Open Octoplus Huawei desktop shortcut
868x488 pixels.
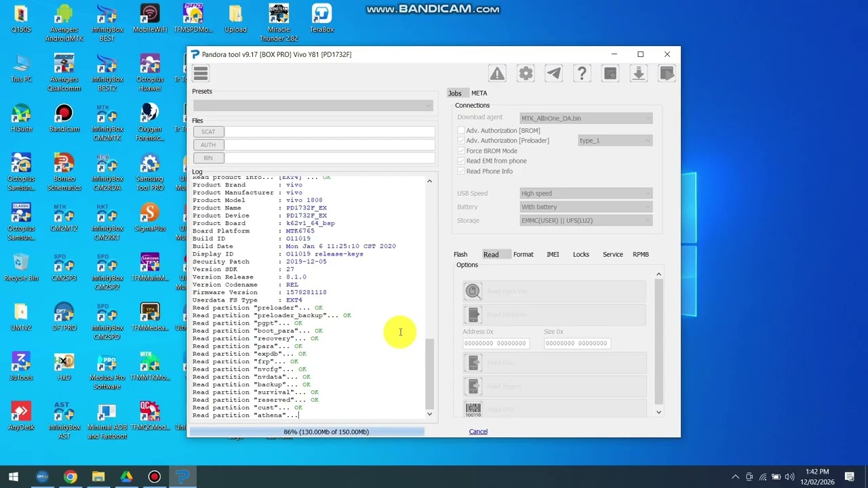click(x=150, y=73)
